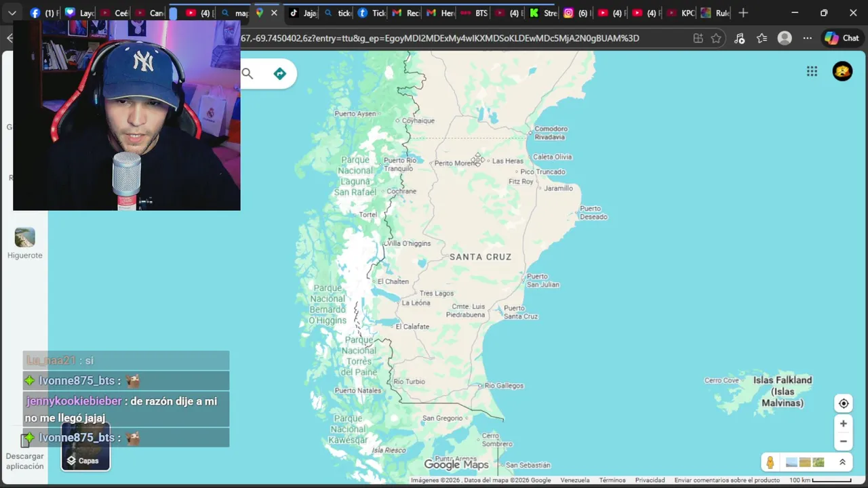
Task: Click the split screen toolbar icon
Action: (x=698, y=38)
